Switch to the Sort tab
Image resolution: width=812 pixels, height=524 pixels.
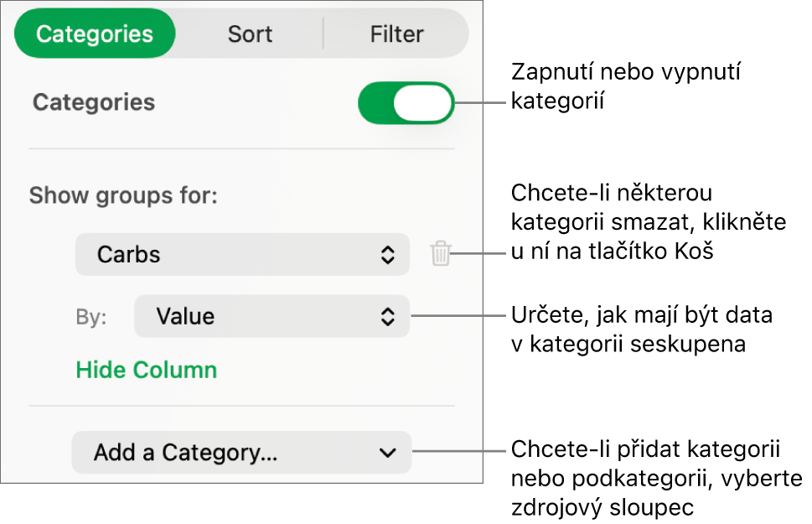tap(248, 34)
